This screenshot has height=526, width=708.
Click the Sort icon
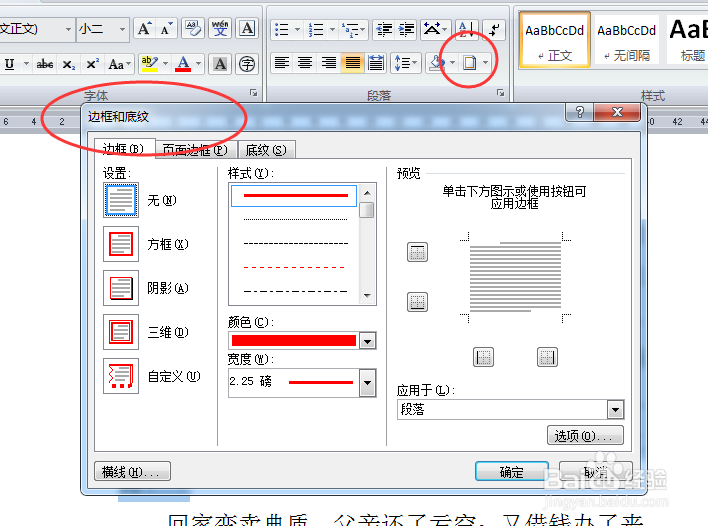point(466,30)
